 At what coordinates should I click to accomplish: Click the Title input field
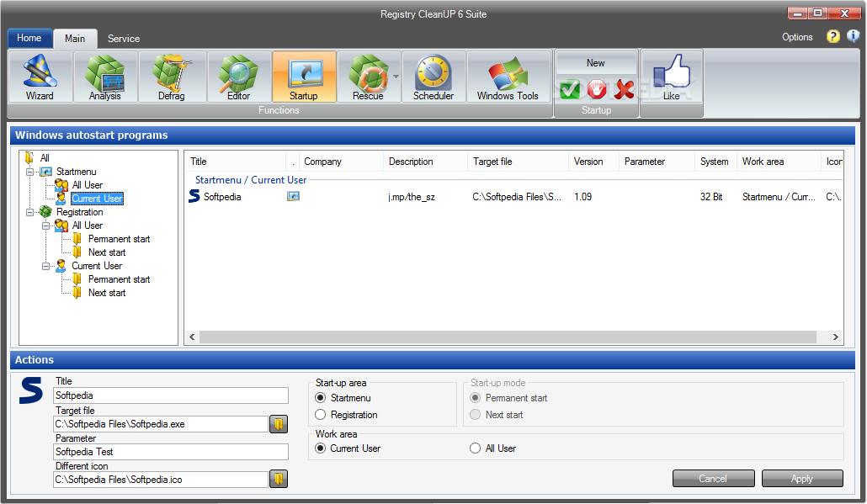(x=171, y=395)
